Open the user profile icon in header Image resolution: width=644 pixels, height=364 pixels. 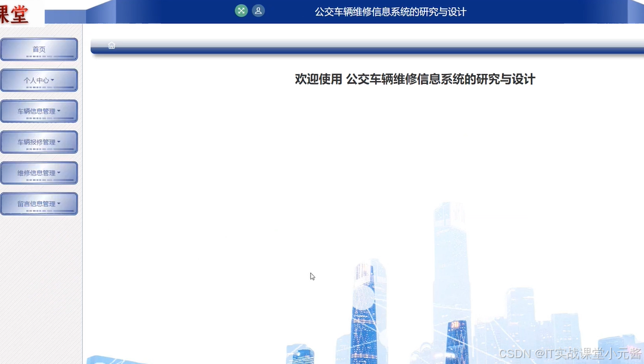point(258,11)
